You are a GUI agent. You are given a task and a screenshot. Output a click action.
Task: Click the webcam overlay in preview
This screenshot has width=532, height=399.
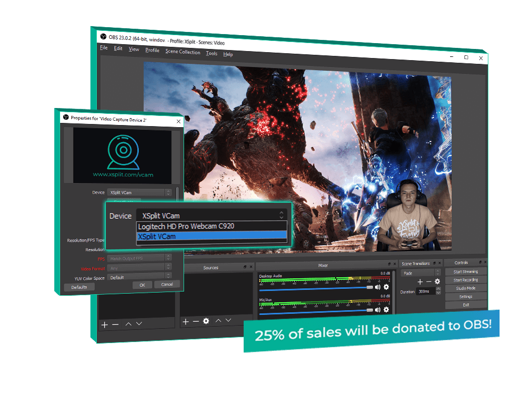(x=407, y=215)
